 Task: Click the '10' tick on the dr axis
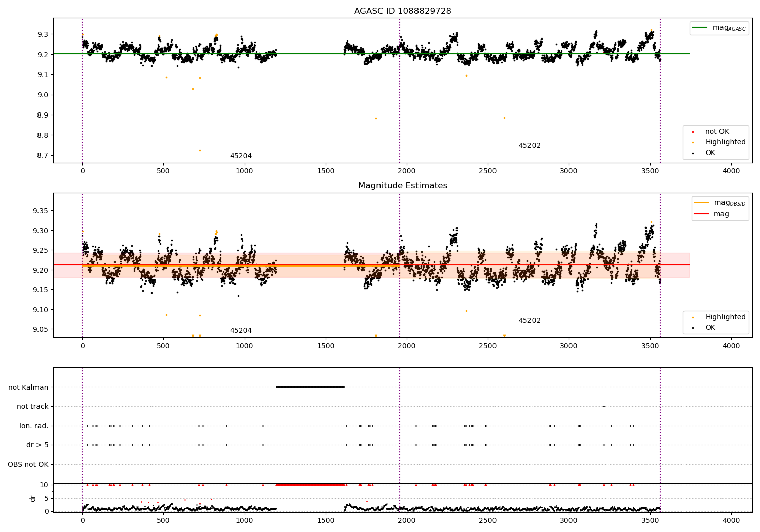tap(44, 485)
